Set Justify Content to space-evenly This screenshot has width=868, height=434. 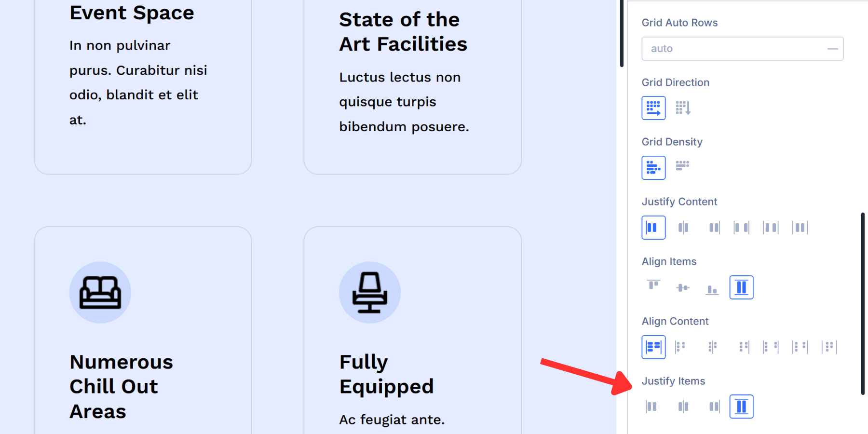(800, 227)
